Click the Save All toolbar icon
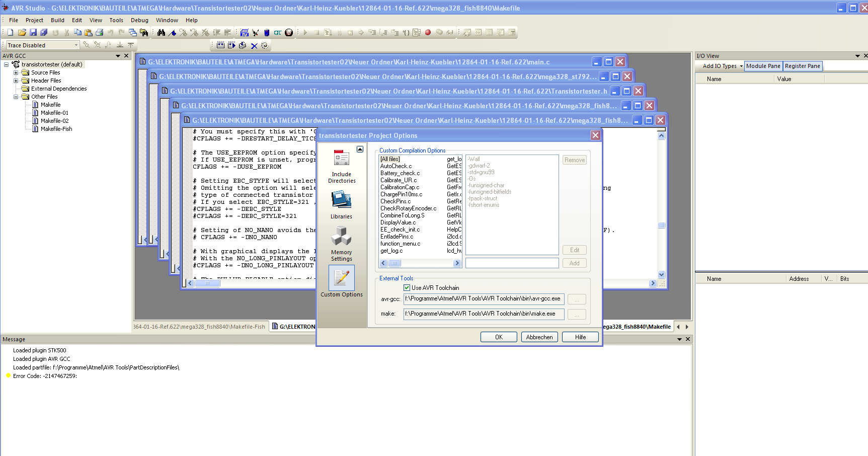Screen dimensions: 868x456 point(44,32)
